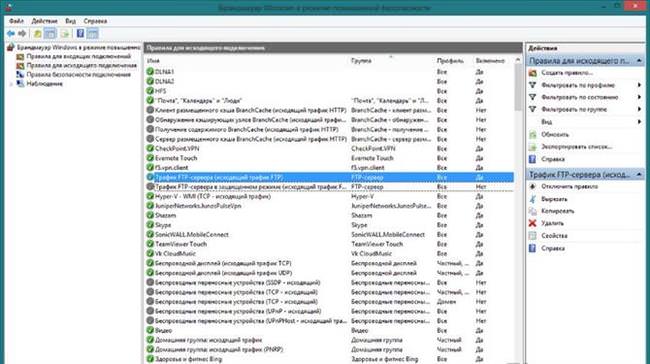
Task: Expand the Наблюдение tree node
Action: coord(11,84)
